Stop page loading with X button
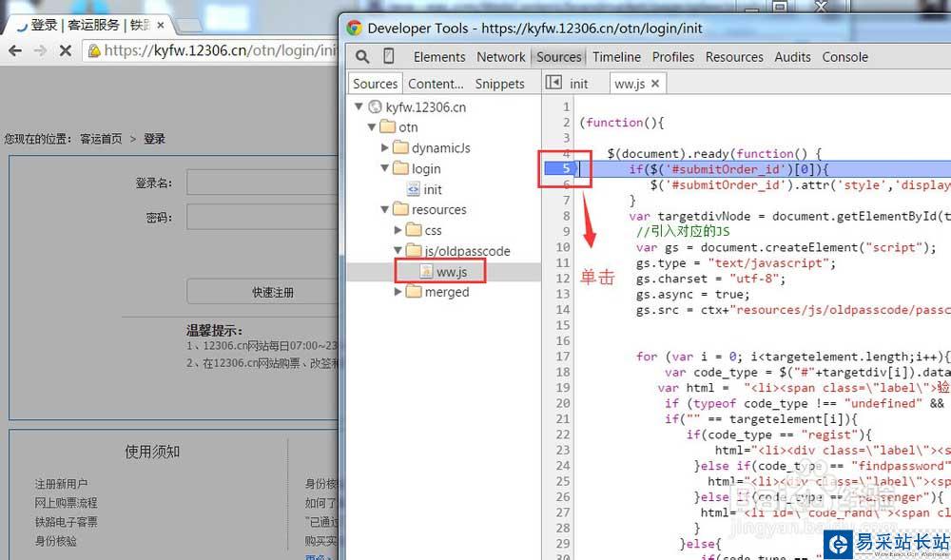The width and height of the screenshot is (951, 560). pos(66,50)
